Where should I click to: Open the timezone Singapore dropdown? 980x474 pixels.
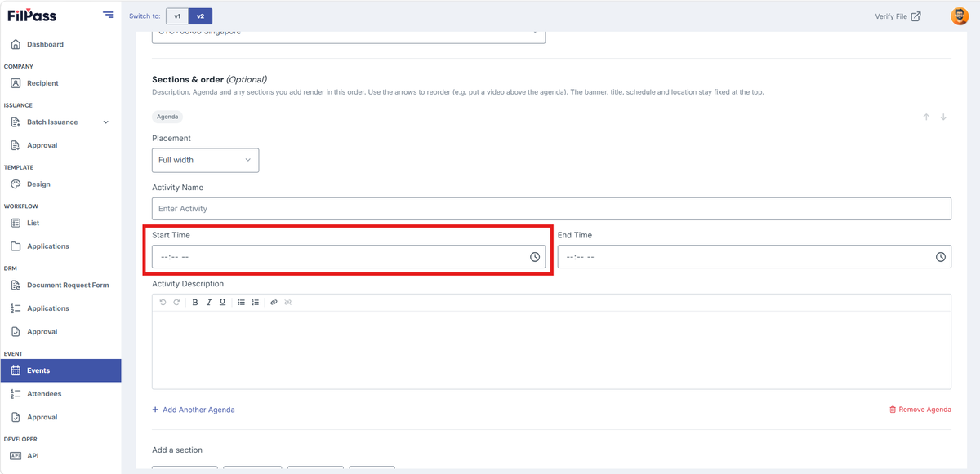tap(349, 36)
